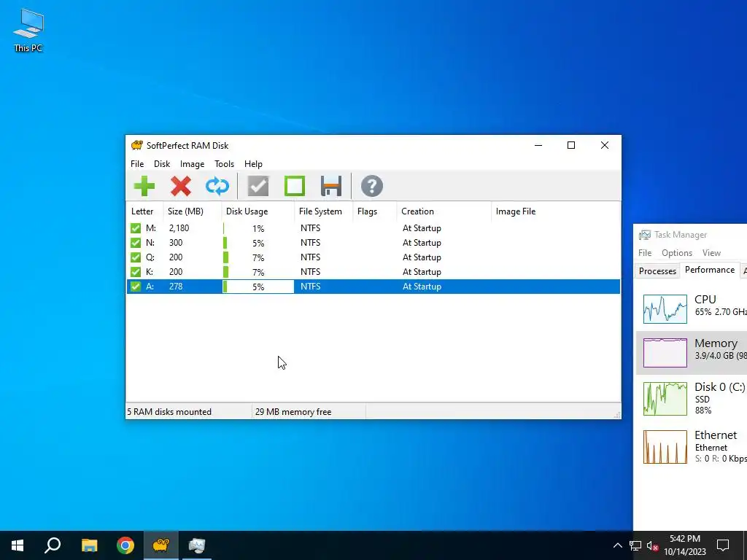Open the Windows Start button
The width and height of the screenshot is (747, 560).
tap(18, 545)
